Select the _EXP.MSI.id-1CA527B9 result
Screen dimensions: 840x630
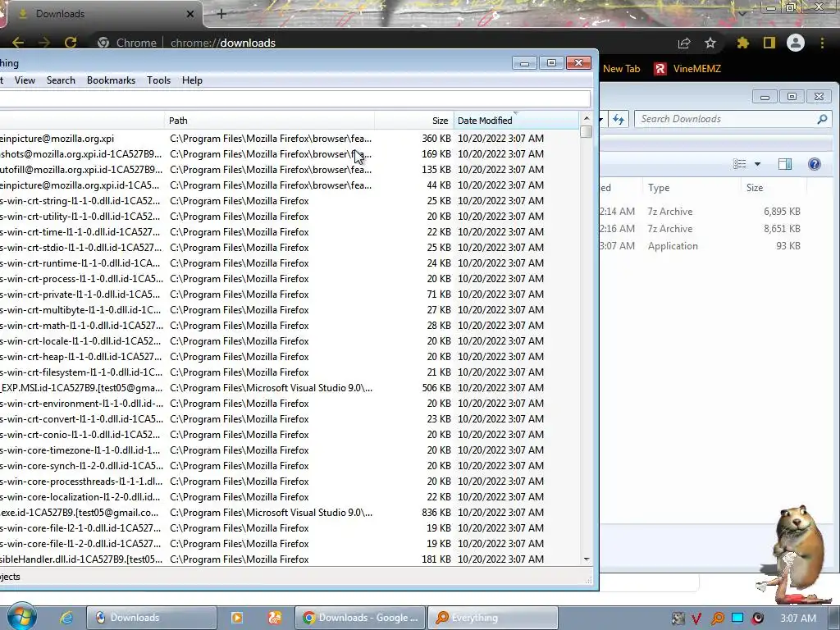(290, 388)
